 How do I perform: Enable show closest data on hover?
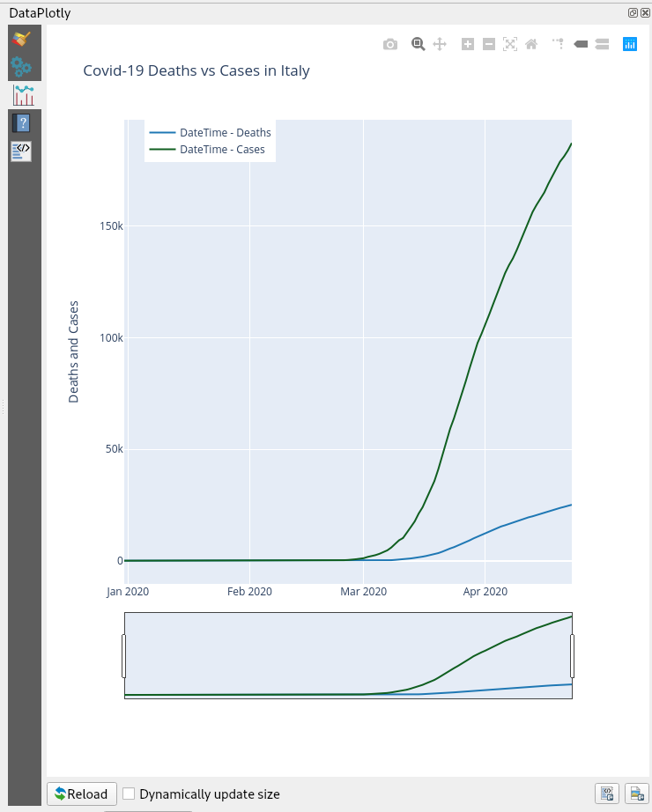click(581, 44)
